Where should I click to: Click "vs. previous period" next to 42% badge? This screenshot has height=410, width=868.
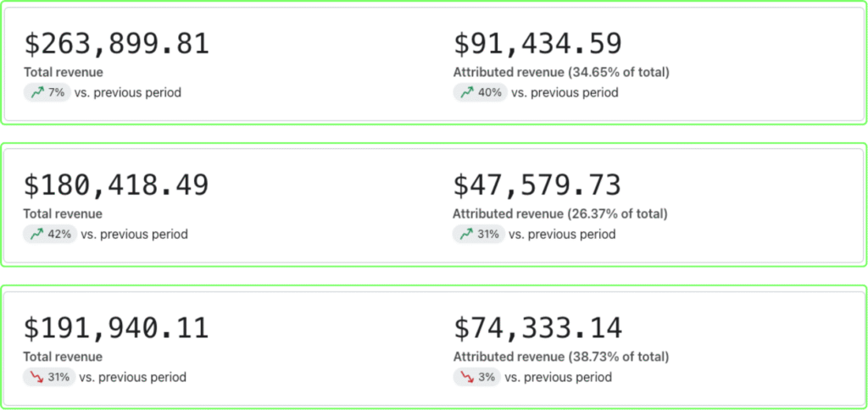pos(136,234)
